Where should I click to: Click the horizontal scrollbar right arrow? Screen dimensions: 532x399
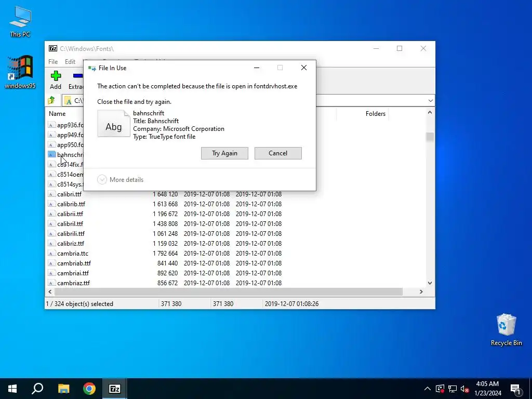tap(421, 292)
